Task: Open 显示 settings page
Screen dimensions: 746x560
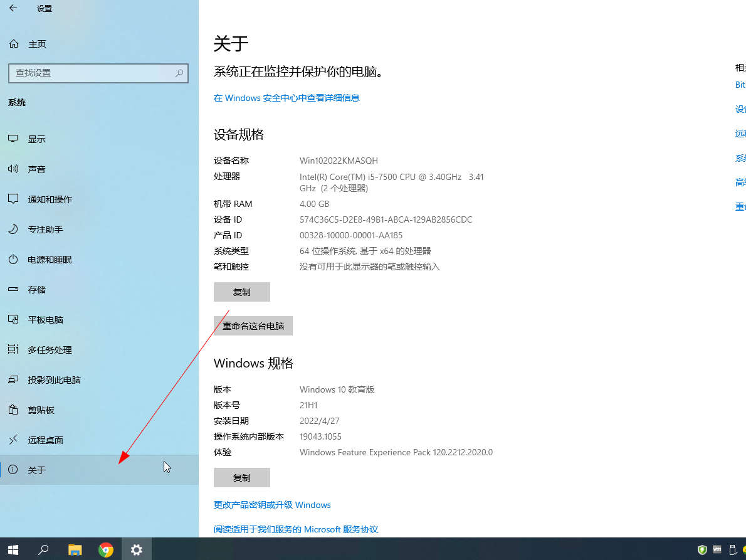Action: [x=99, y=139]
